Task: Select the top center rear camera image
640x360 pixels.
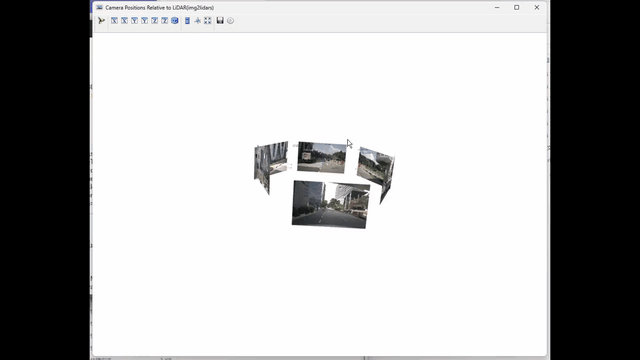Action: (322, 158)
